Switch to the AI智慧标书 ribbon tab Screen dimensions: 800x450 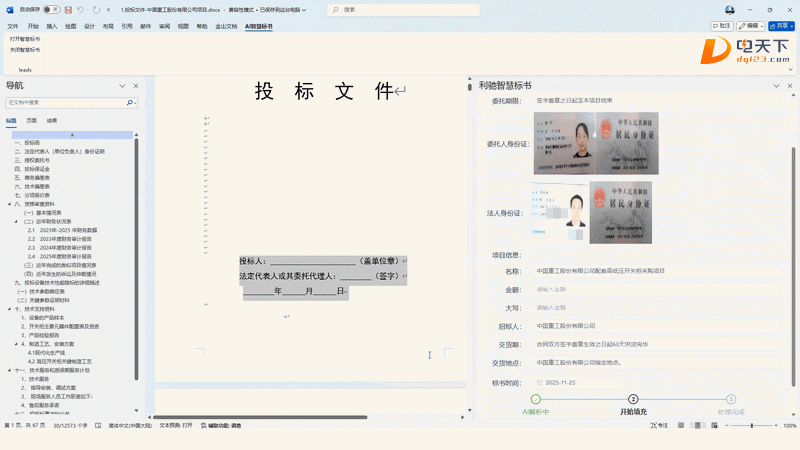[259, 26]
